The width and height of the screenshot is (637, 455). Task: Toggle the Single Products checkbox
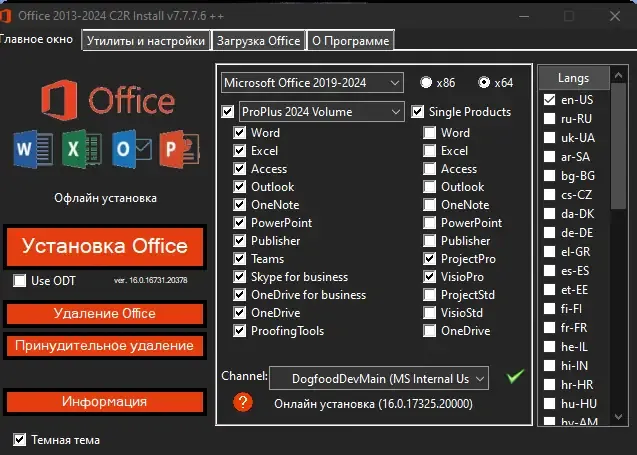(418, 111)
